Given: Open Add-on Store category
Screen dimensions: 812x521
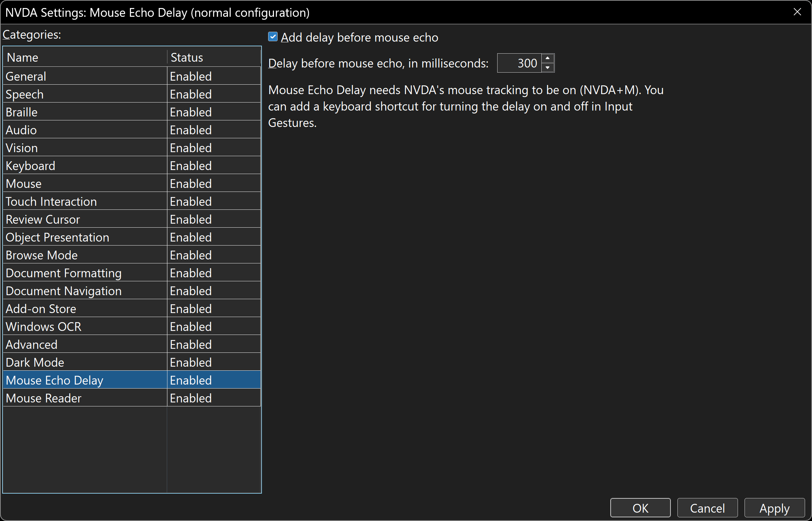Looking at the screenshot, I should 132,309.
